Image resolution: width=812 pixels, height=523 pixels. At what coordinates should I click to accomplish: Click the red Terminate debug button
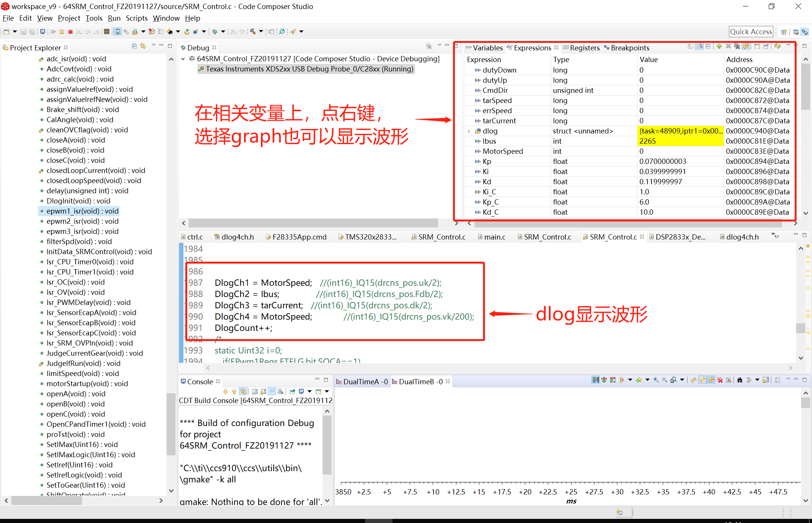[x=70, y=32]
